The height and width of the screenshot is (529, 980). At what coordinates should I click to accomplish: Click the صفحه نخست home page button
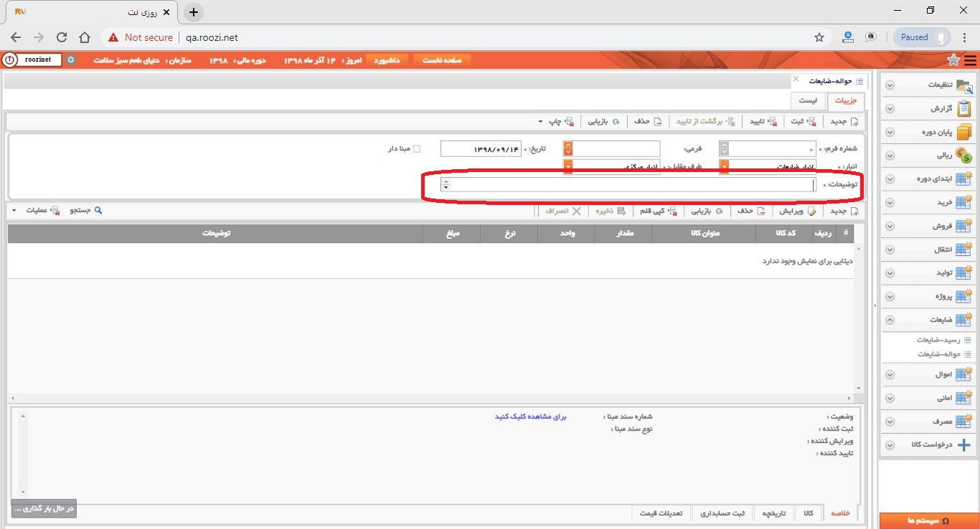[x=442, y=60]
